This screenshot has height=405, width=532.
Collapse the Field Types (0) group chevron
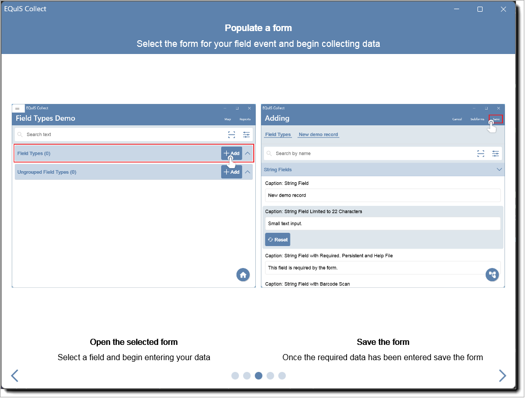pyautogui.click(x=248, y=153)
